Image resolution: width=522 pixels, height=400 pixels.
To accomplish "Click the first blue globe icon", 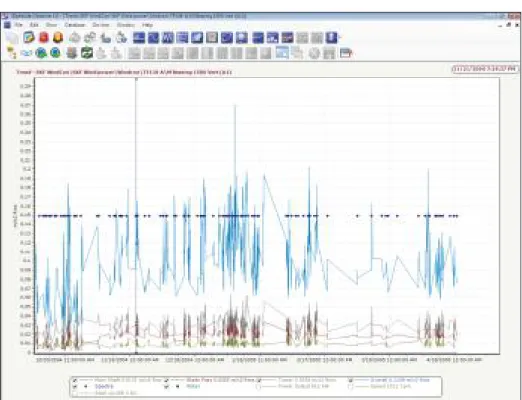I will [x=41, y=53].
